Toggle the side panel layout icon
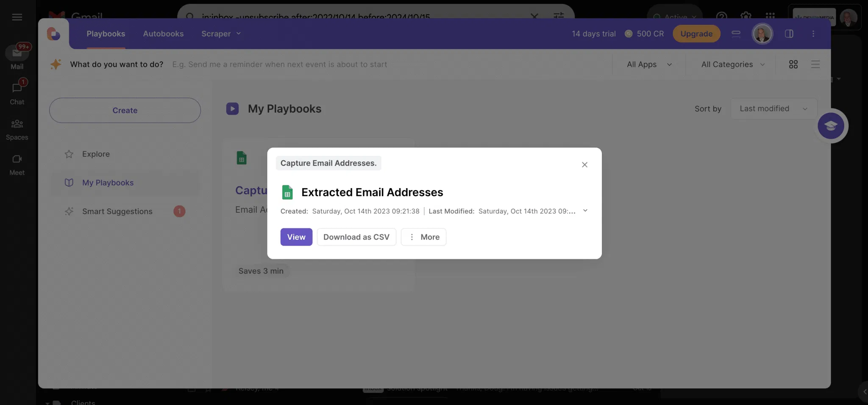Screen dimensions: 868x405 [x=789, y=34]
